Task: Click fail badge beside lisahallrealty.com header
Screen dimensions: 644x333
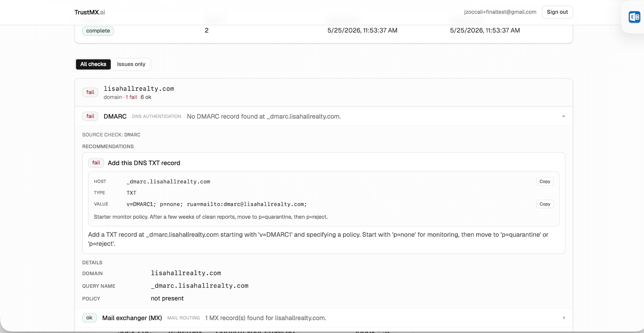Action: (90, 92)
